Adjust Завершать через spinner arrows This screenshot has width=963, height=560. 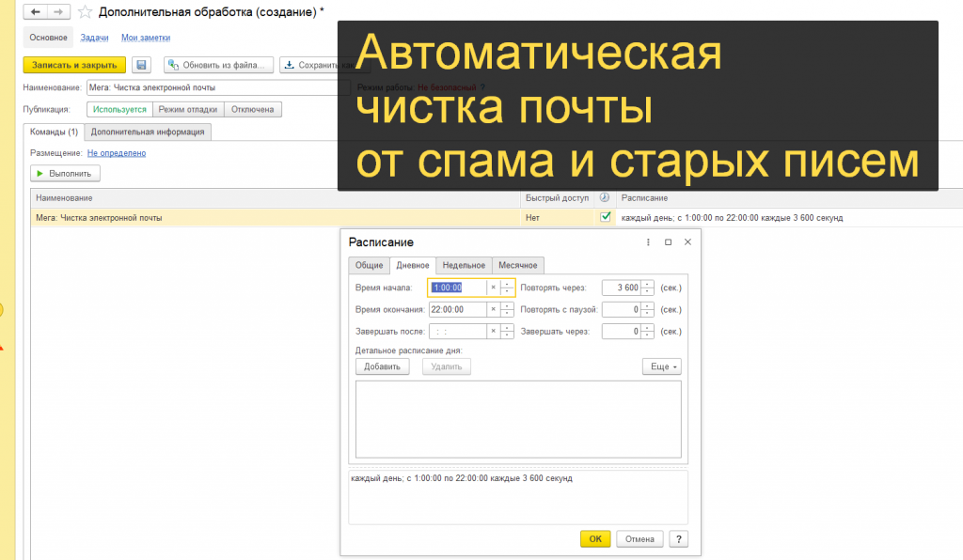point(647,332)
